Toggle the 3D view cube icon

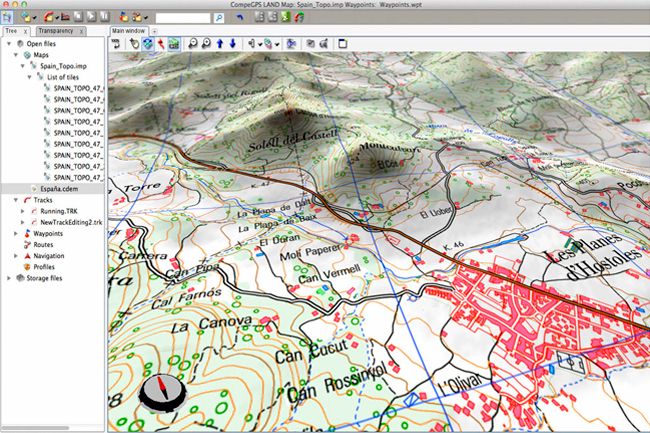[x=147, y=44]
